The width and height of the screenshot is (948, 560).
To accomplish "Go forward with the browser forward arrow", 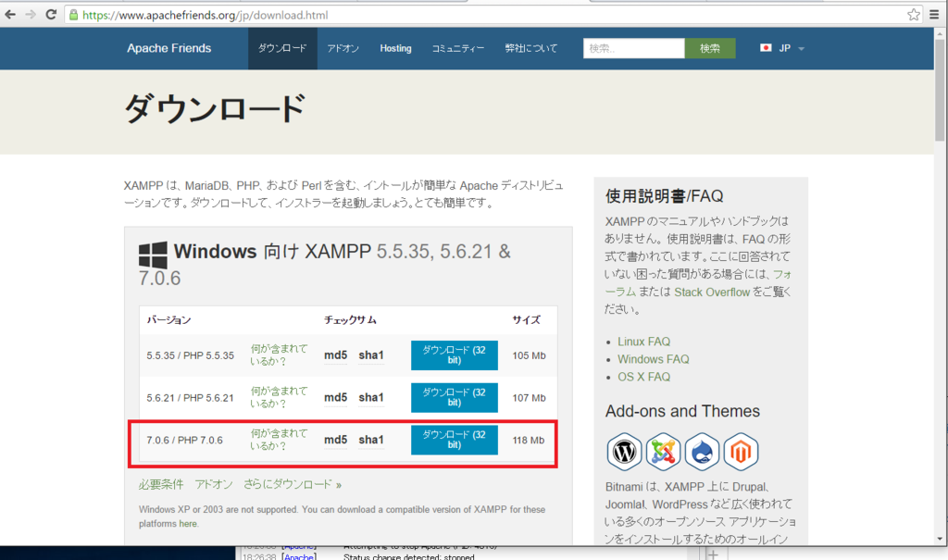I will [31, 15].
